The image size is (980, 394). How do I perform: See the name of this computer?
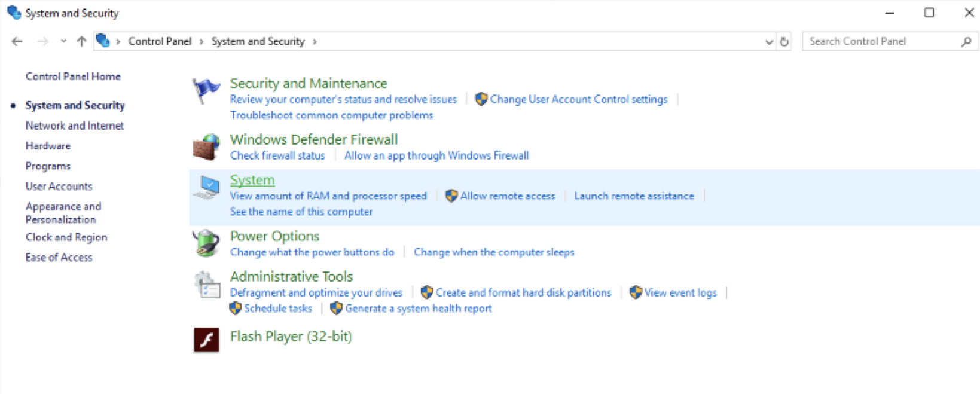tap(301, 212)
